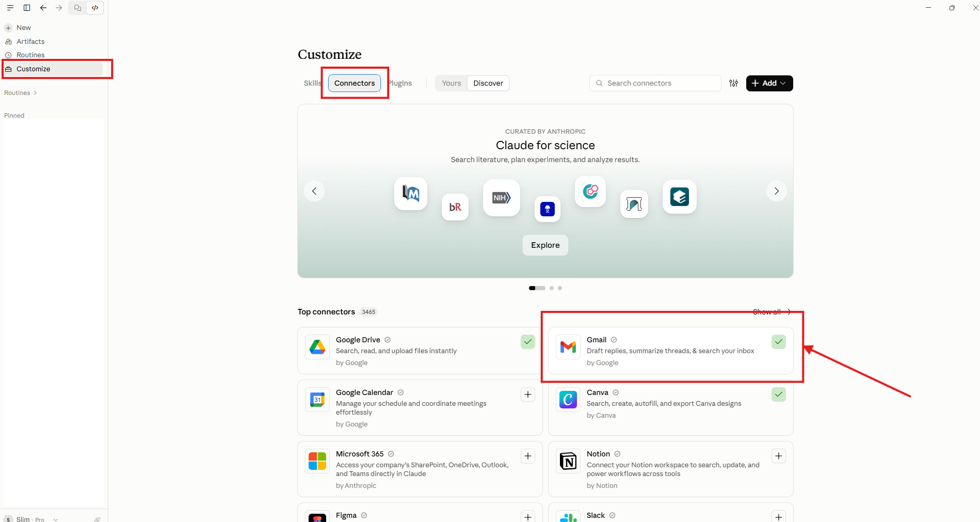Image resolution: width=980 pixels, height=522 pixels.
Task: Open the Skills tab
Action: (312, 83)
